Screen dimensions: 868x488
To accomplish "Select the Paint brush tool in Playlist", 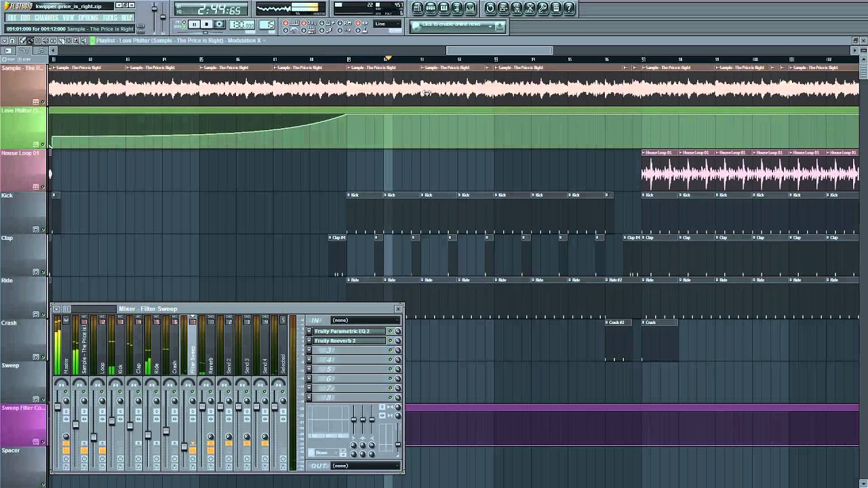I will point(31,41).
